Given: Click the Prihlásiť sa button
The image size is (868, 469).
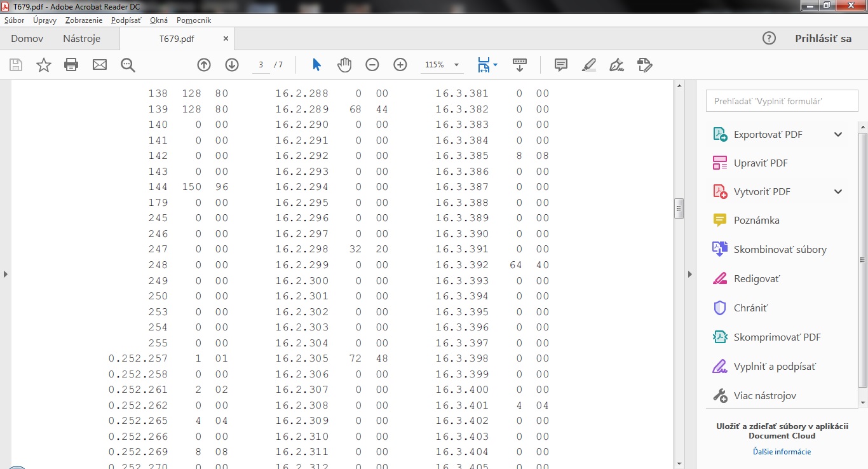Looking at the screenshot, I should [823, 38].
